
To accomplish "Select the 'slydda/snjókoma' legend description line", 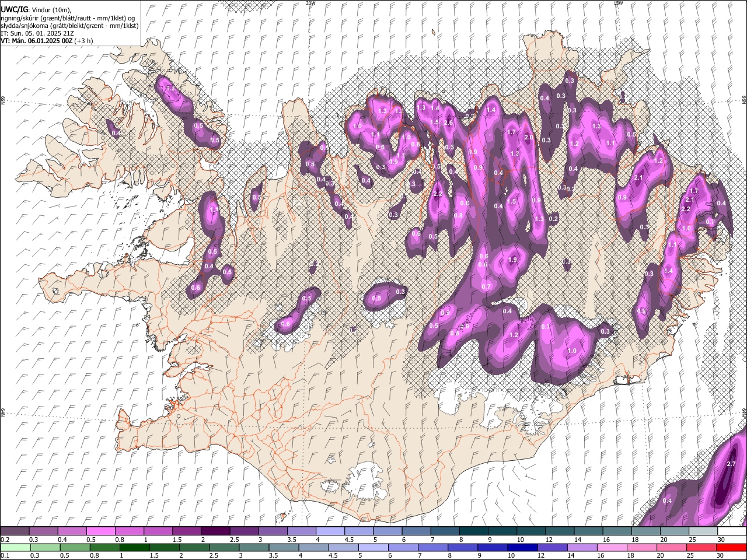I will point(69,26).
